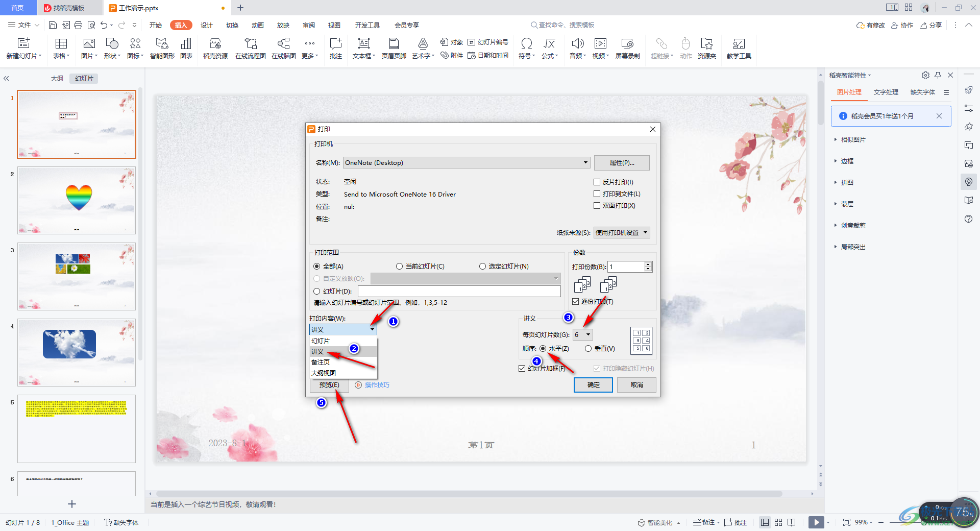This screenshot has height=531, width=980.
Task: Start Screen Recording (屏幕录制) tool
Action: point(627,43)
